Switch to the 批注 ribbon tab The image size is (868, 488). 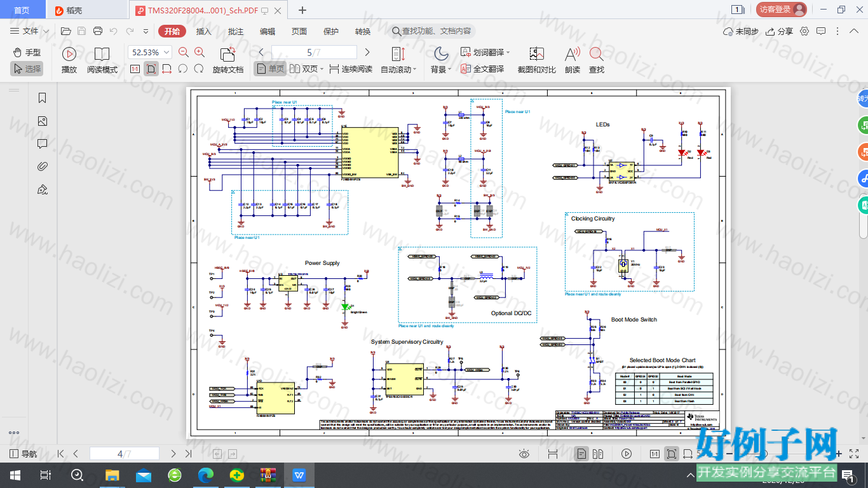tap(236, 31)
